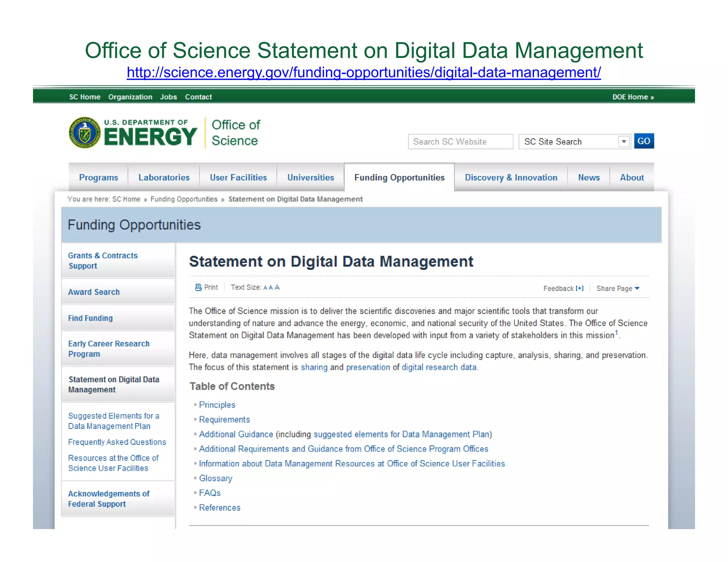Click the Department of Energy seal logo
728x562 pixels.
click(x=85, y=133)
